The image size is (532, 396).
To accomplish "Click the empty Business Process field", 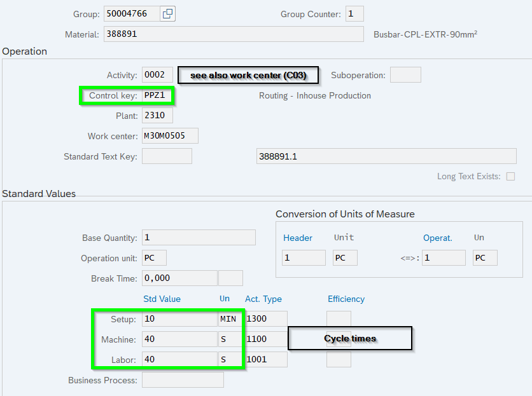I will point(183,380).
